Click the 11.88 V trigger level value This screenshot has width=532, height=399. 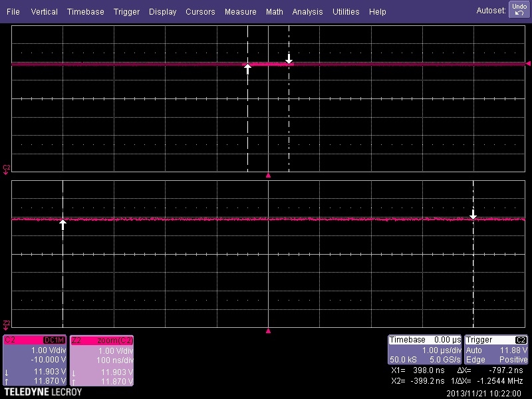pos(513,350)
